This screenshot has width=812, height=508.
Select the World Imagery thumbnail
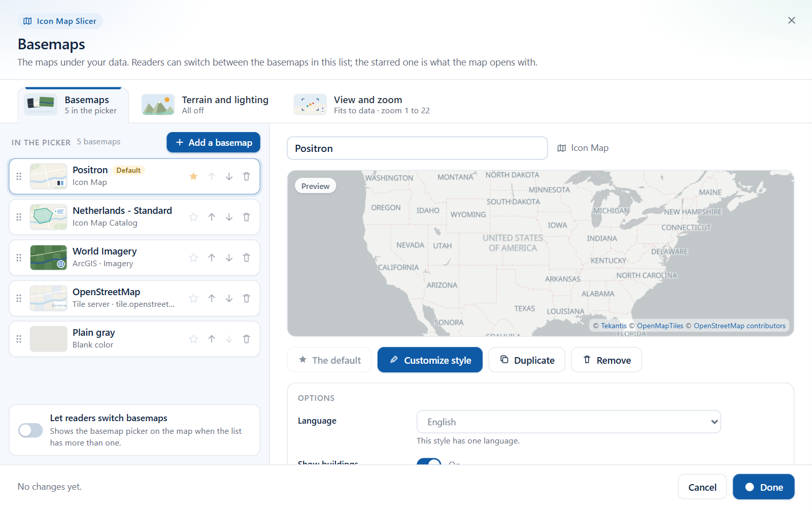pyautogui.click(x=48, y=258)
